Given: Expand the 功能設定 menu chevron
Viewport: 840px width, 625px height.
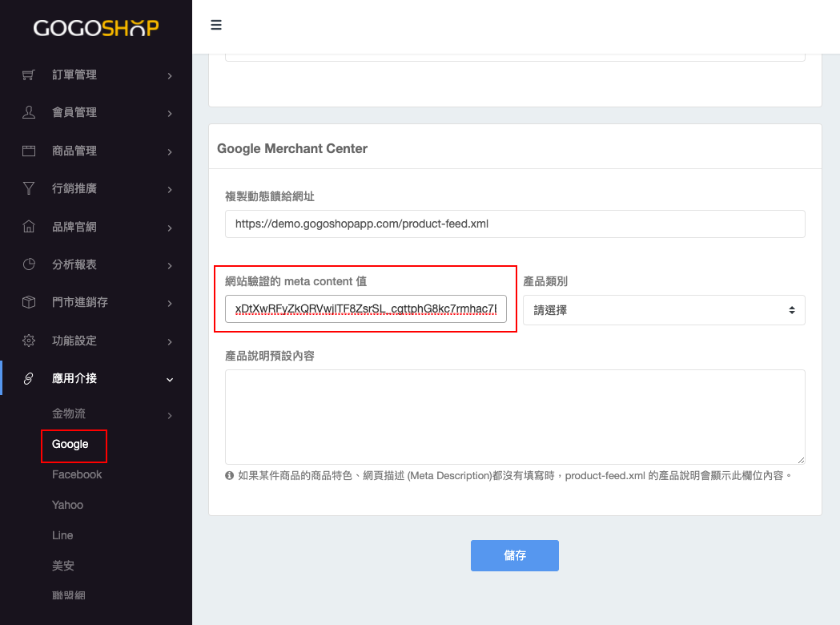Looking at the screenshot, I should click(x=170, y=342).
